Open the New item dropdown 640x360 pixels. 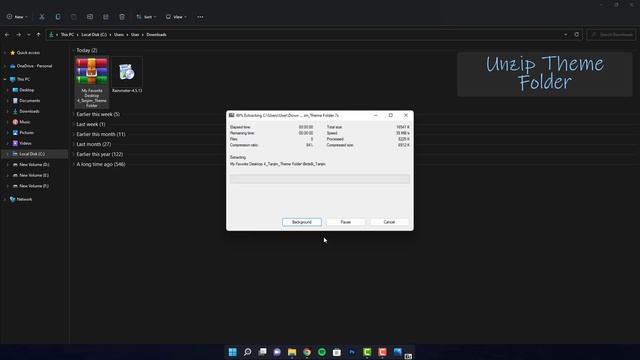(x=17, y=17)
